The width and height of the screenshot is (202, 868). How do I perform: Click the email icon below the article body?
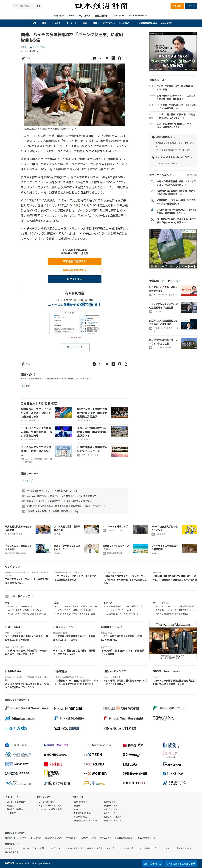pos(101,364)
